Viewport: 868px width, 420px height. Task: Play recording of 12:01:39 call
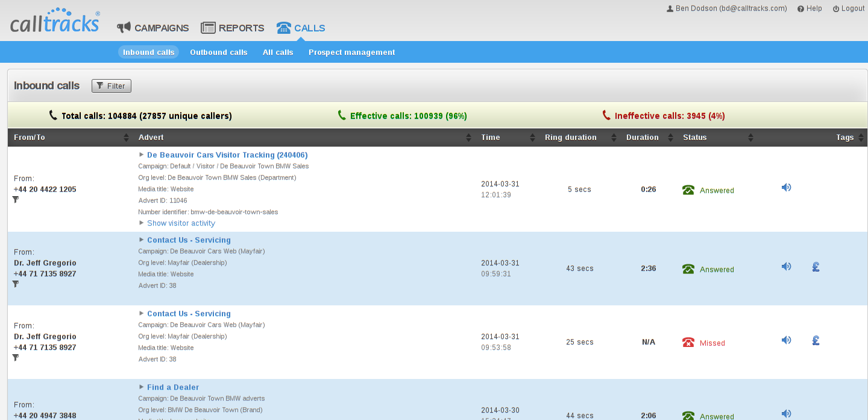pyautogui.click(x=786, y=188)
